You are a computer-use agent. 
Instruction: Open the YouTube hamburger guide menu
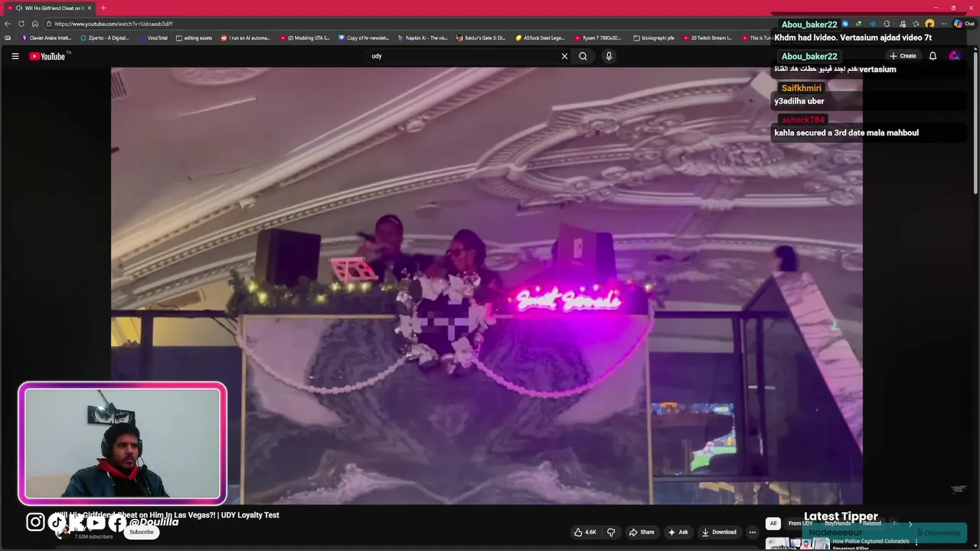click(x=15, y=56)
